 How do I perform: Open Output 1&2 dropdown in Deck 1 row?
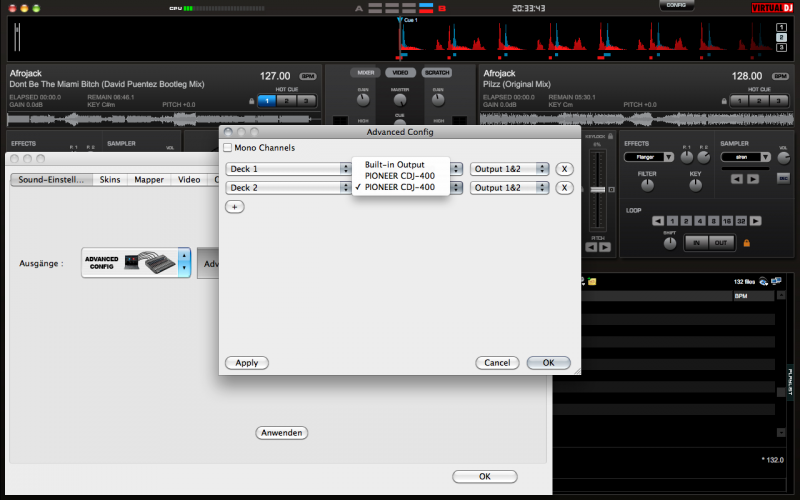[x=509, y=169]
